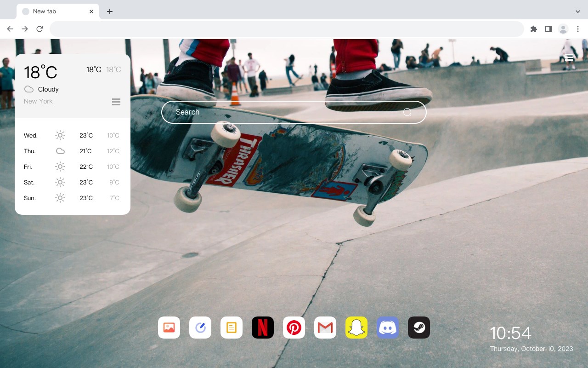The image size is (588, 368).
Task: Open the Discord shortcut
Action: point(388,328)
